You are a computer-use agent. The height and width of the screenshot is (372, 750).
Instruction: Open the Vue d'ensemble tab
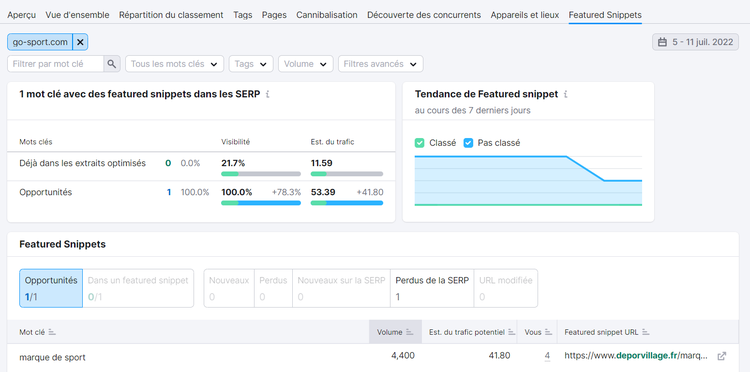[77, 15]
